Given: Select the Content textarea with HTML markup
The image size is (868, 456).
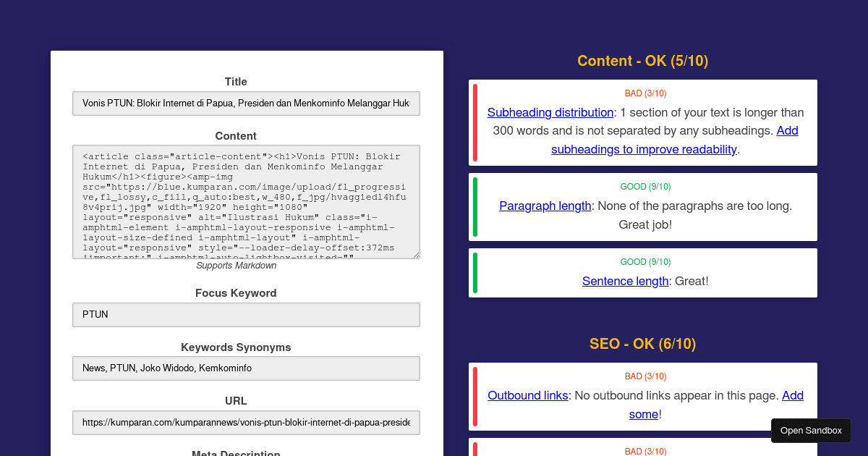Looking at the screenshot, I should pos(246,201).
